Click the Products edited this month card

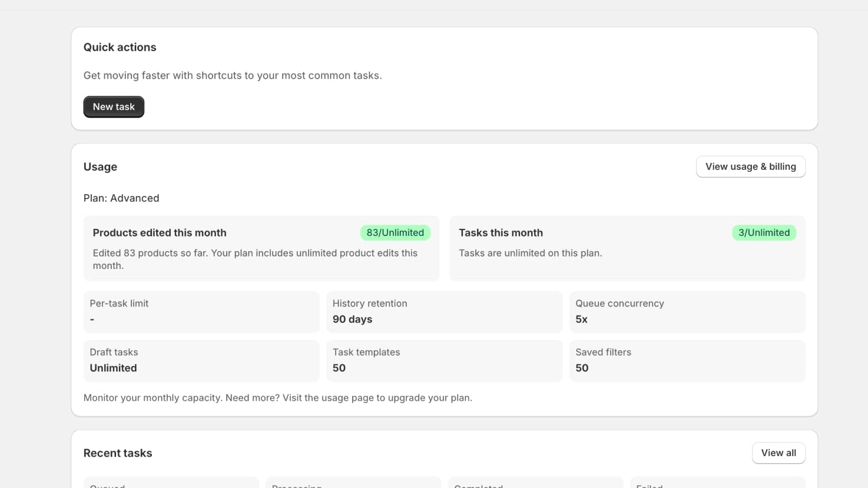pyautogui.click(x=260, y=248)
